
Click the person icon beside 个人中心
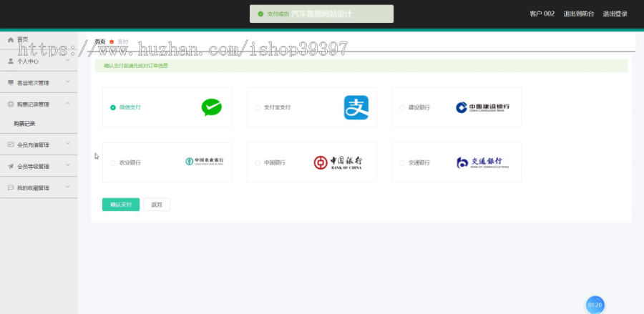11,61
